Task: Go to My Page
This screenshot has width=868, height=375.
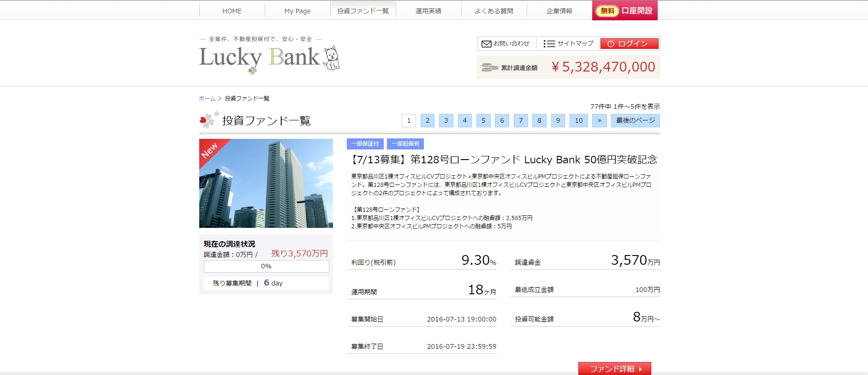Action: point(297,11)
